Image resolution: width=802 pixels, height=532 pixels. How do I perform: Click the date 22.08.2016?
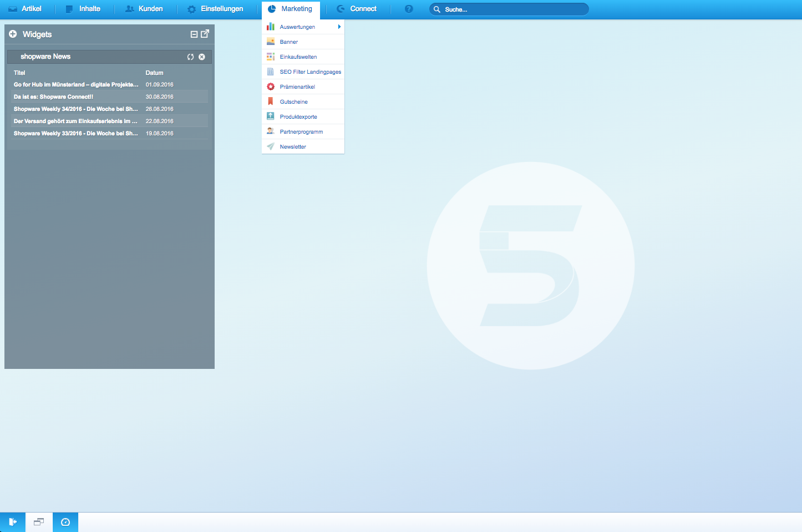[x=160, y=121]
